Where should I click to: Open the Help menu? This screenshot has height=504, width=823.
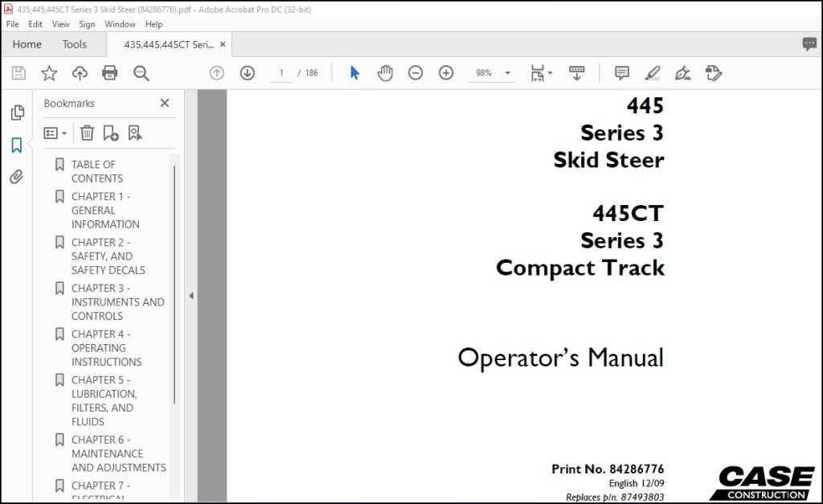coord(154,24)
